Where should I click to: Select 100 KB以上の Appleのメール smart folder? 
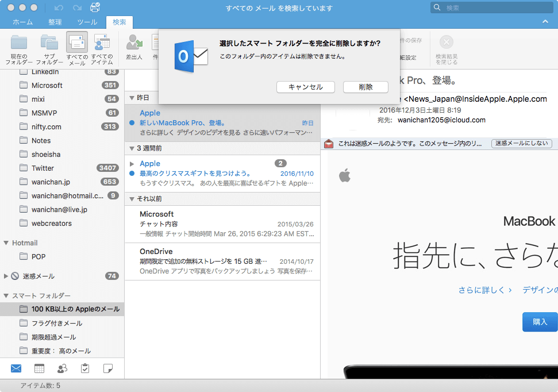(x=62, y=309)
